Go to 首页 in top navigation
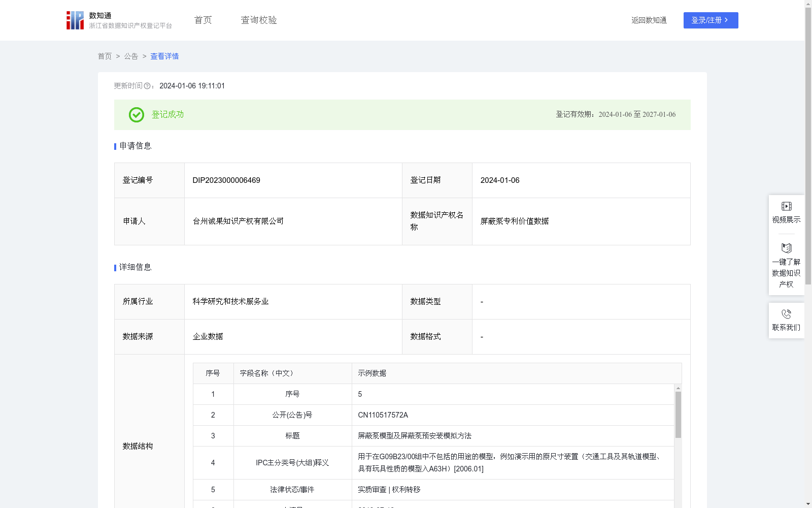 point(203,20)
